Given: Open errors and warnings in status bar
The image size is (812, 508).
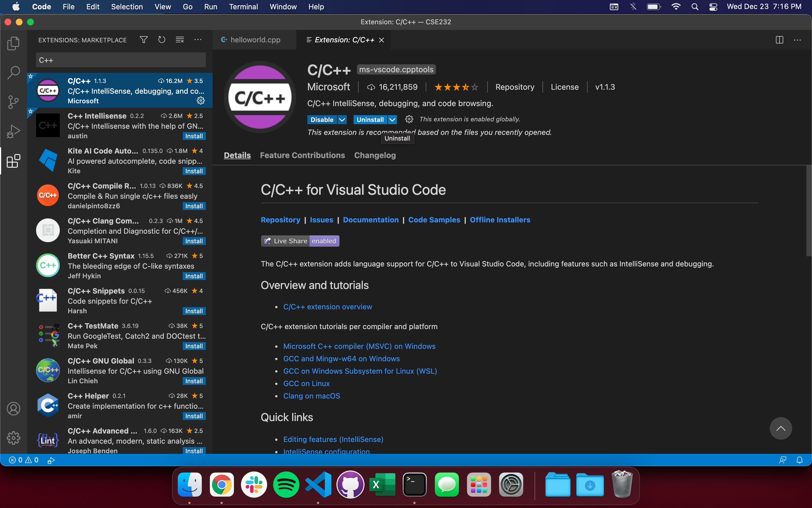Looking at the screenshot, I should pyautogui.click(x=23, y=460).
